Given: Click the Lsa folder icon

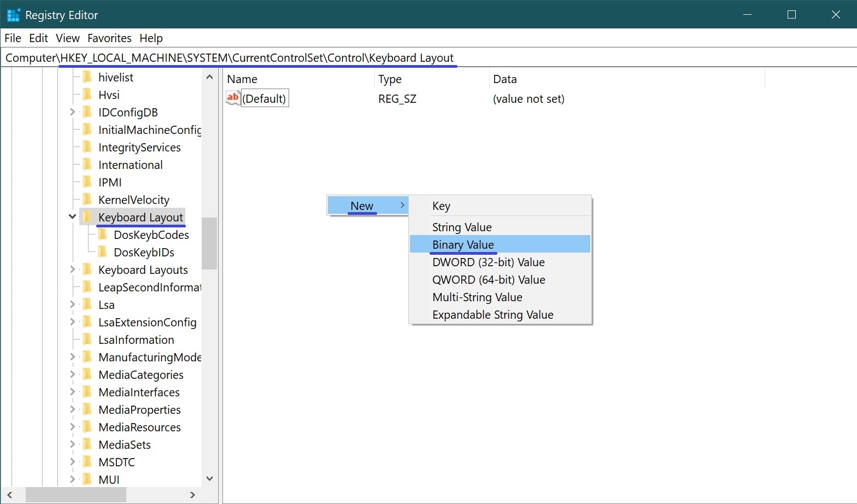Looking at the screenshot, I should pos(87,304).
